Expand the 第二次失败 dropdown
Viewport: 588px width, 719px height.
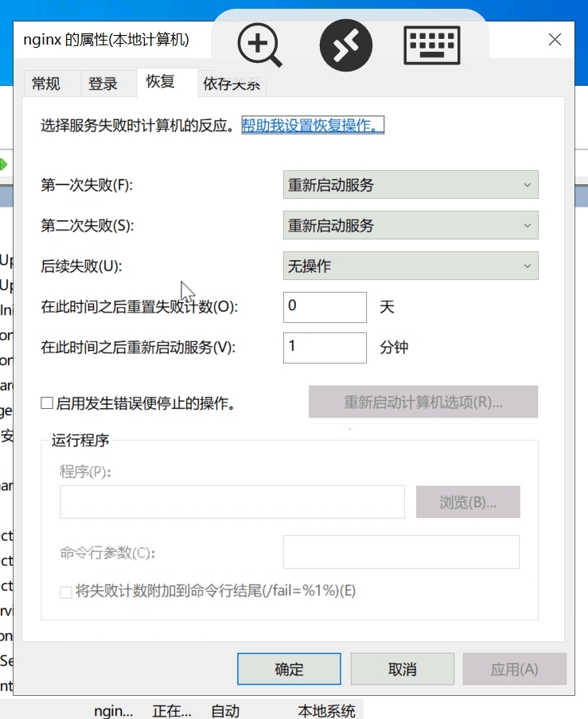point(411,225)
